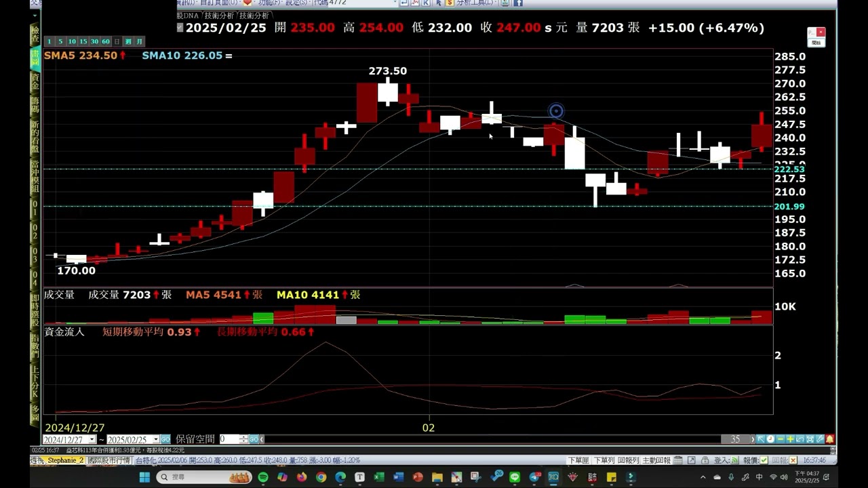Click the 回報列 button
868x488 pixels.
click(x=628, y=460)
